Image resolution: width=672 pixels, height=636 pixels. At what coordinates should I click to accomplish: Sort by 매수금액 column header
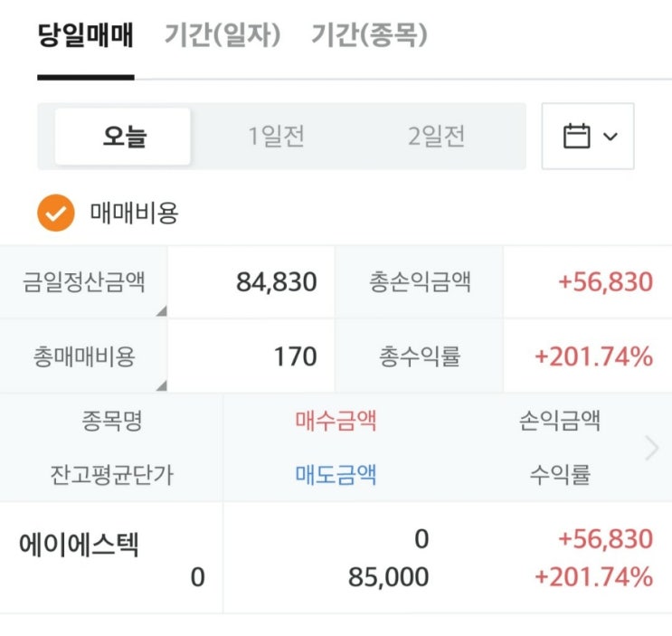(336, 420)
